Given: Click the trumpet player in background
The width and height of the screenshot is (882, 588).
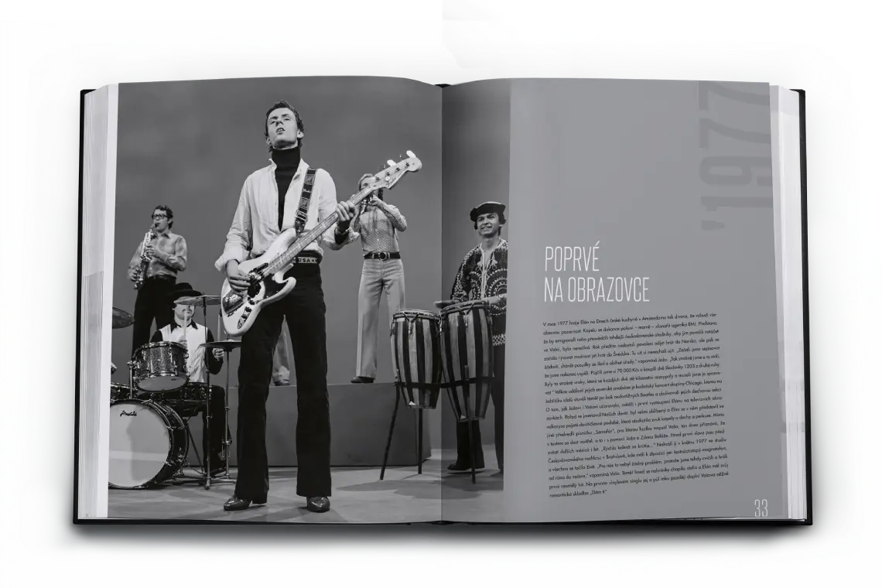Looking at the screenshot, I should [378, 263].
